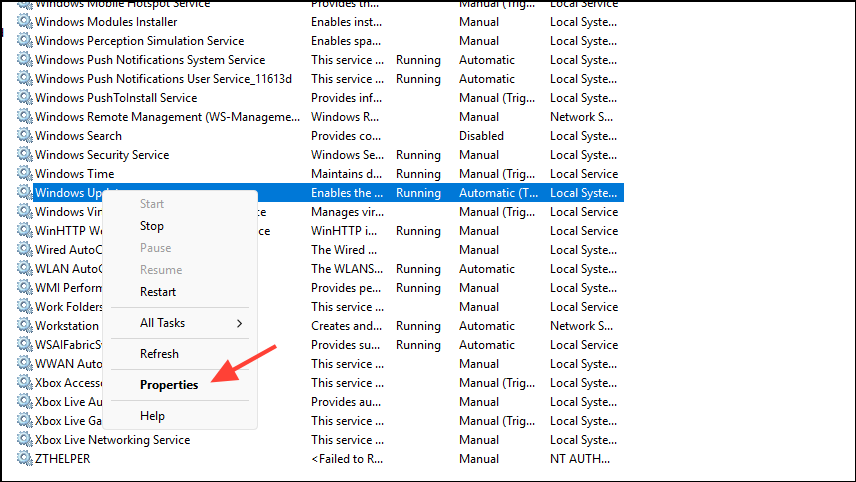The width and height of the screenshot is (856, 482).
Task: Select Windows Remote Management (WS-Management) service
Action: [167, 117]
